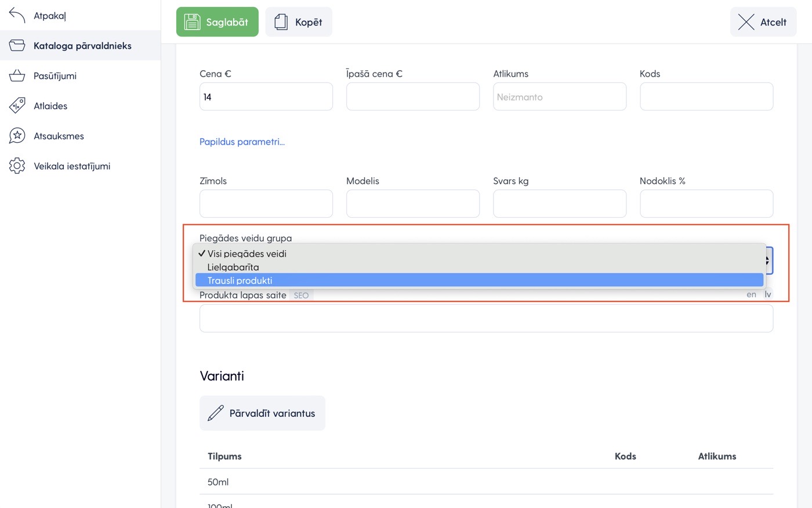Click the Produkta lapas saite field
The width and height of the screenshot is (812, 508).
[x=486, y=318]
